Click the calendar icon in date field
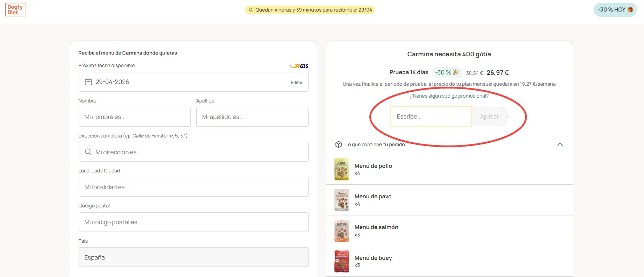Viewport: 644px width, 277px height. 88,82
